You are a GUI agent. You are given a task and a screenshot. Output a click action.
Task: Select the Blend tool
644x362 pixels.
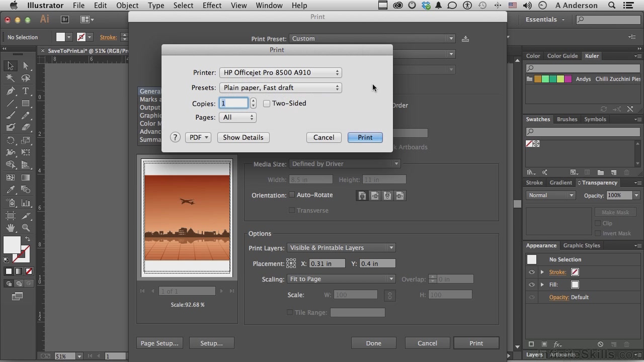point(26,190)
